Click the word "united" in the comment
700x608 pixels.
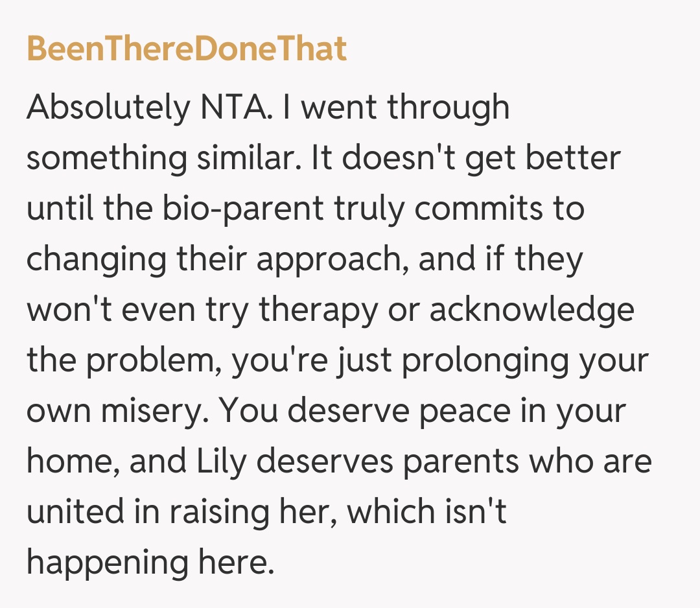[72, 512]
